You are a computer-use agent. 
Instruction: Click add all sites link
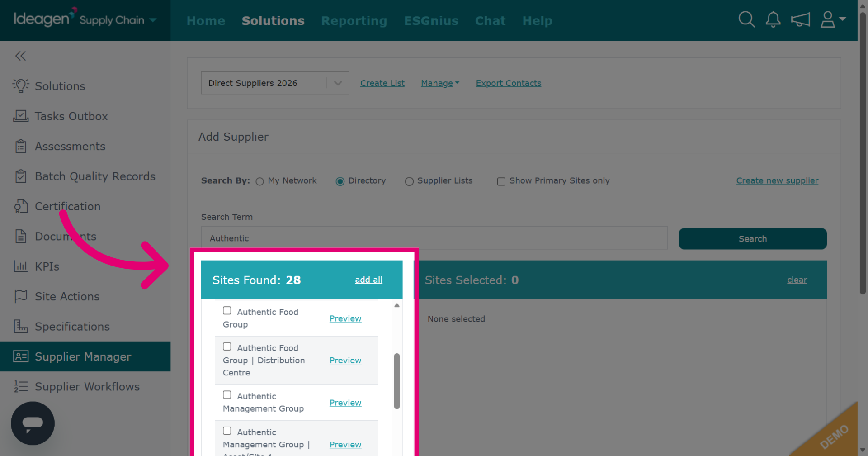coord(368,280)
